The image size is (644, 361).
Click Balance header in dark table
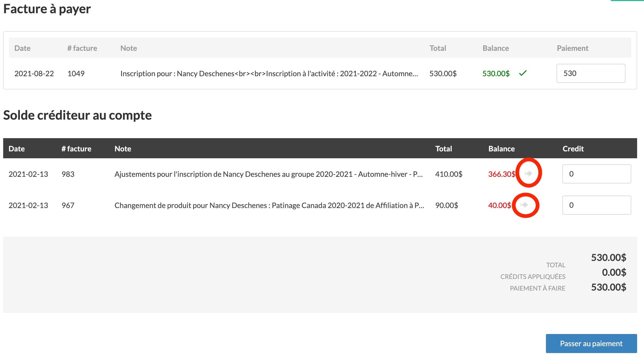click(x=501, y=149)
